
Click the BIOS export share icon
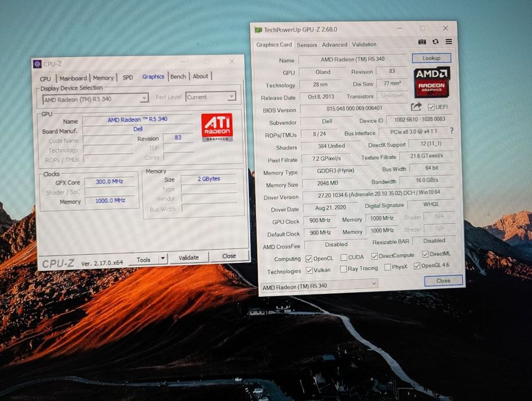point(416,107)
